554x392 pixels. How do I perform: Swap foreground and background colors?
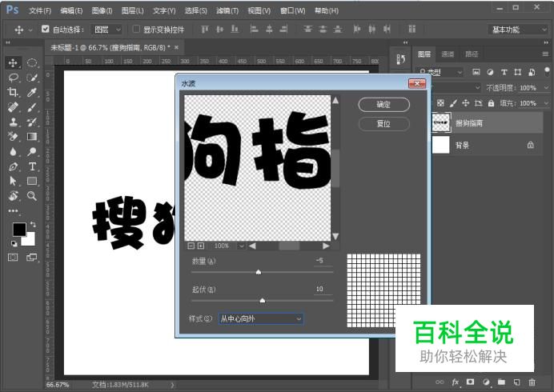point(33,224)
